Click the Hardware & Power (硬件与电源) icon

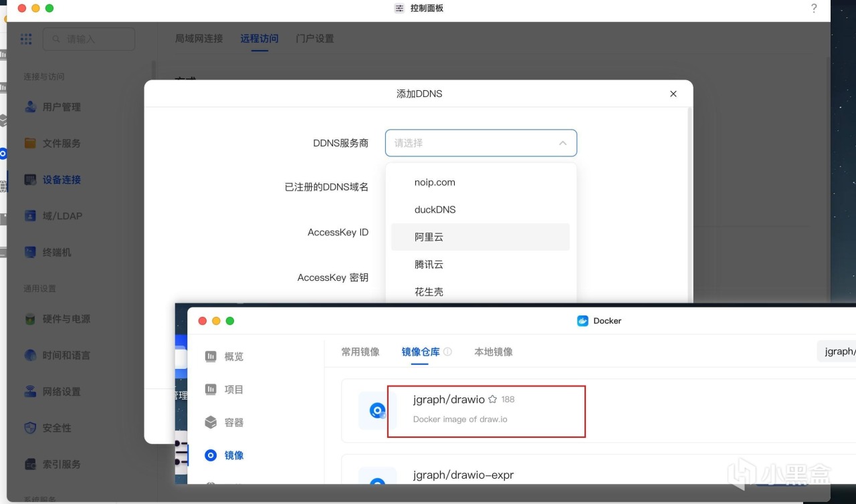[30, 319]
